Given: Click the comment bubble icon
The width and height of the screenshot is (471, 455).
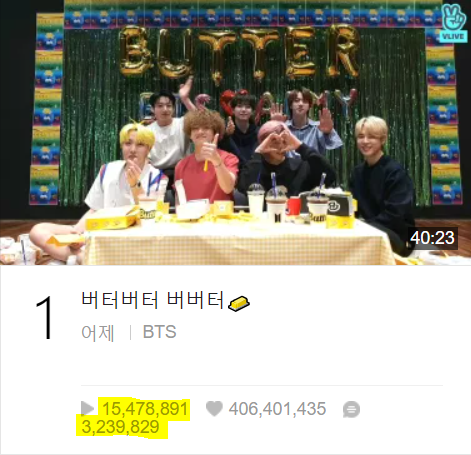Looking at the screenshot, I should pyautogui.click(x=351, y=409).
